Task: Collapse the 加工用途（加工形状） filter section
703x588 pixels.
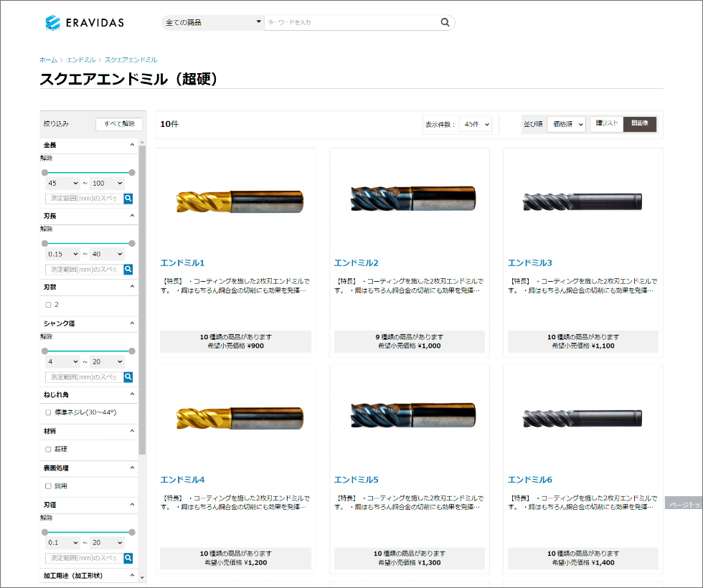Action: (x=132, y=575)
